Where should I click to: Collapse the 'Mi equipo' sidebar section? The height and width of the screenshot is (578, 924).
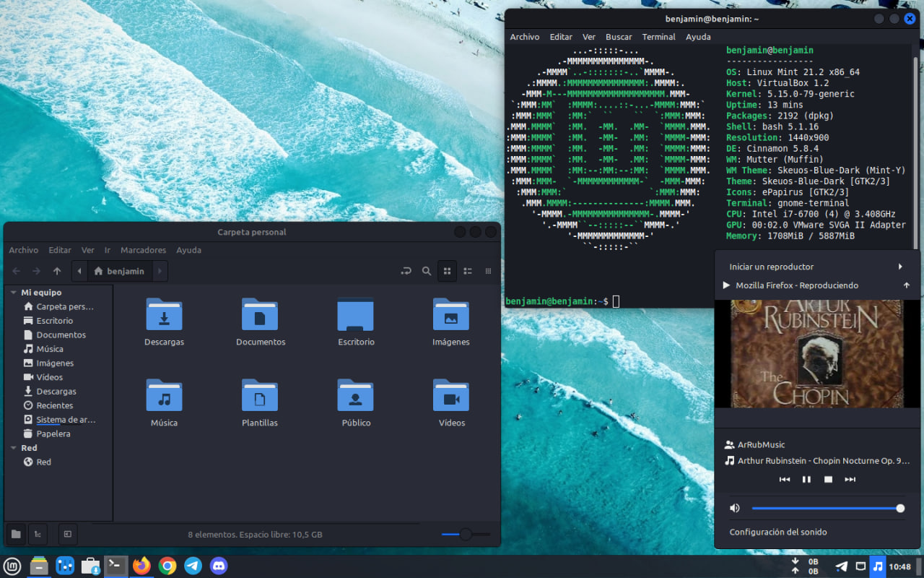coord(13,293)
